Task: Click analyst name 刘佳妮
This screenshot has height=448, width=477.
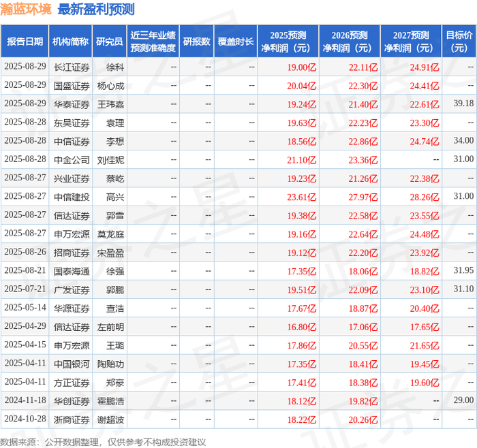Action: [x=110, y=160]
